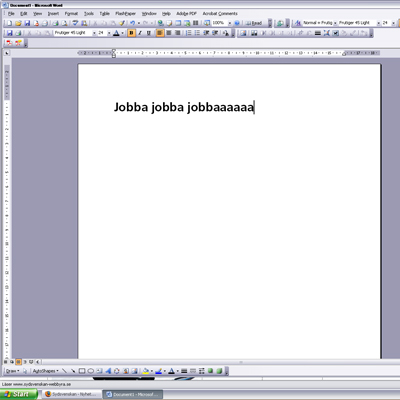Open Tables and Borders toolbar
The image size is (400, 400).
click(169, 23)
